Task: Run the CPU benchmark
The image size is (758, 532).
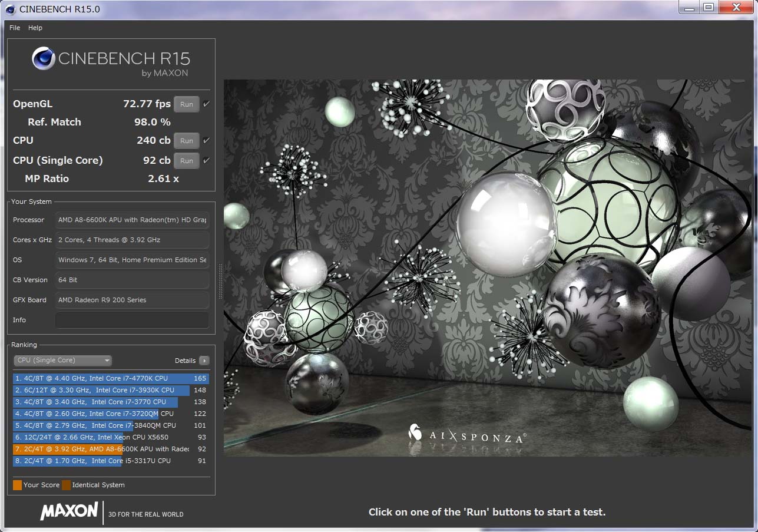Action: point(187,141)
